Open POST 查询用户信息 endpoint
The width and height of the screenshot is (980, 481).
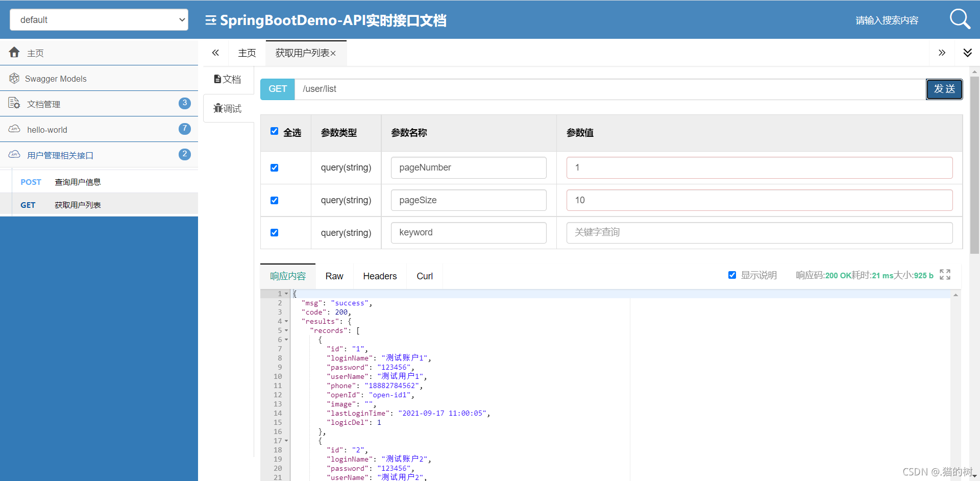tap(99, 182)
